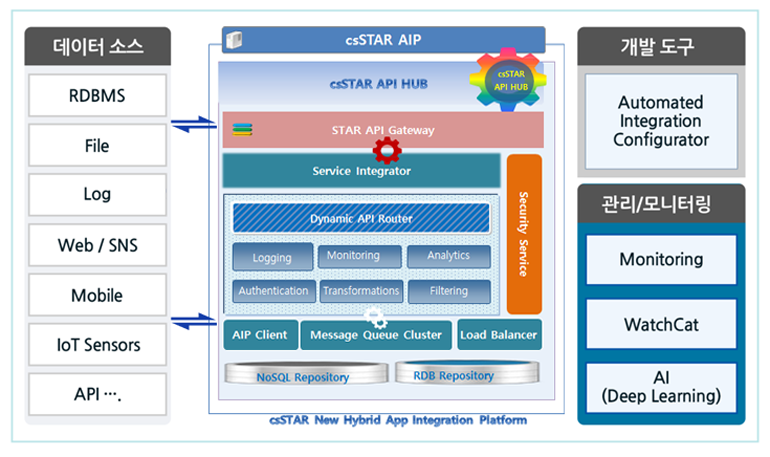Select the RDBMS data source box
The width and height of the screenshot is (770, 457).
click(97, 95)
